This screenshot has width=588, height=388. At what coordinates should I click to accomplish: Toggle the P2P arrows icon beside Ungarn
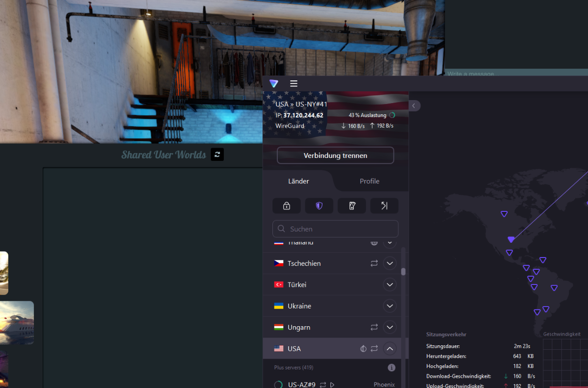[x=374, y=327]
